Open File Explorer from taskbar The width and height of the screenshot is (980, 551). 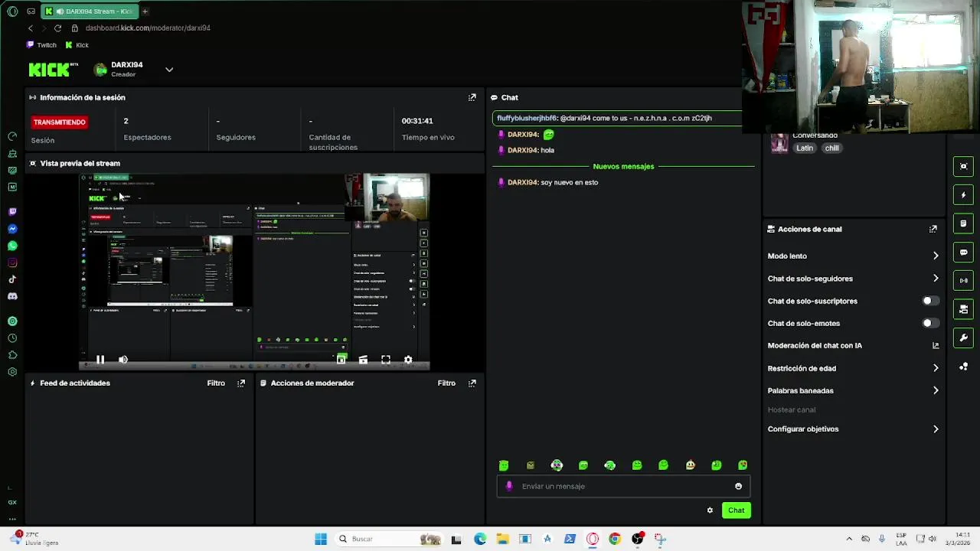(502, 539)
